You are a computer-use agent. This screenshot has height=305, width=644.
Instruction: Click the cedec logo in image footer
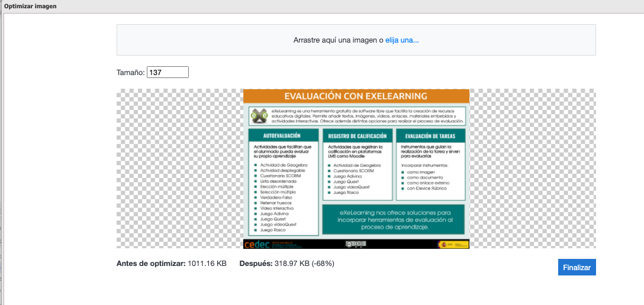[256, 244]
